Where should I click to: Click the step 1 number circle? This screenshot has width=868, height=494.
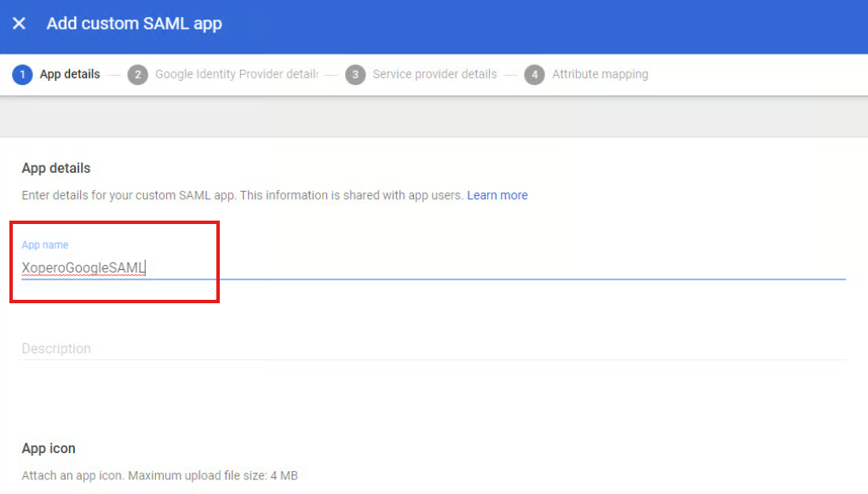pos(22,75)
